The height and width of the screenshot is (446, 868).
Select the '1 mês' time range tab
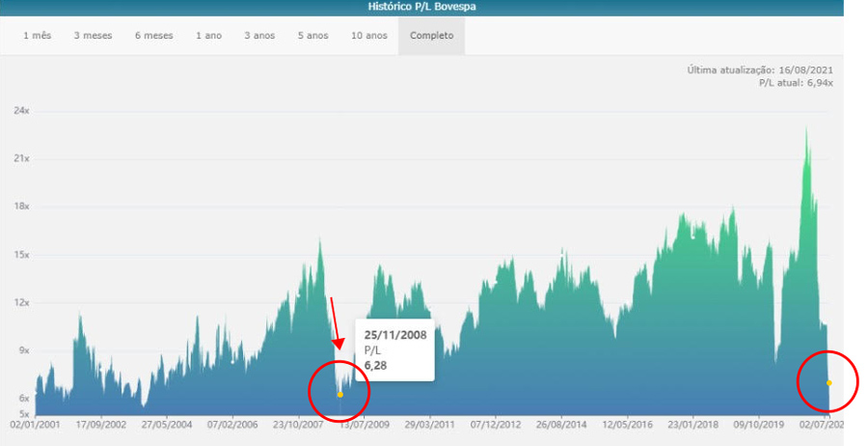(38, 36)
